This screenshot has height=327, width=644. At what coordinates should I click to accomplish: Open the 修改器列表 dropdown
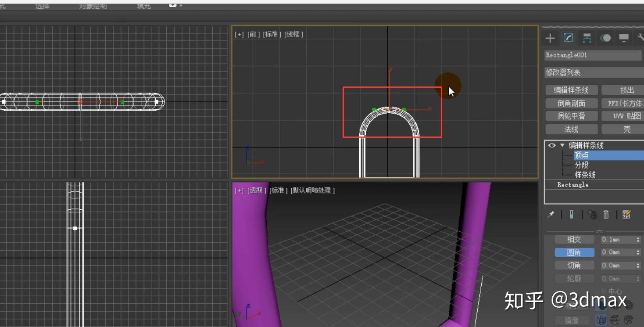594,72
